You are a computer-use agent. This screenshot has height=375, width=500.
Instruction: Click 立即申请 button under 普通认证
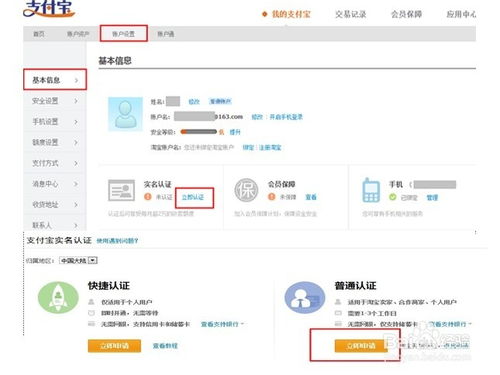pos(361,346)
